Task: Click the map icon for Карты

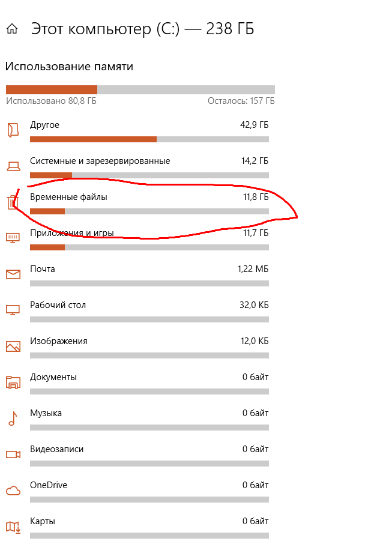Action: (13, 527)
